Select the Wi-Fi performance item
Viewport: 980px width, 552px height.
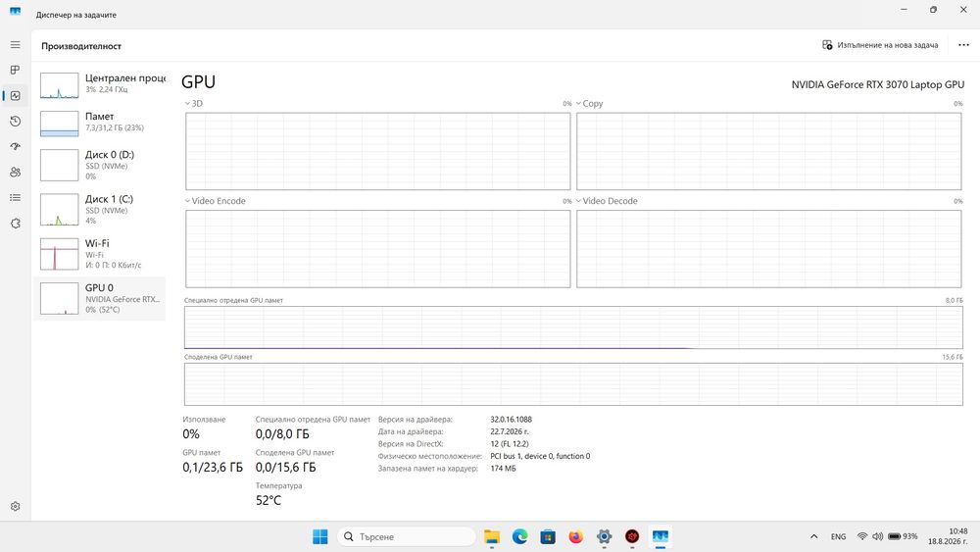click(100, 254)
